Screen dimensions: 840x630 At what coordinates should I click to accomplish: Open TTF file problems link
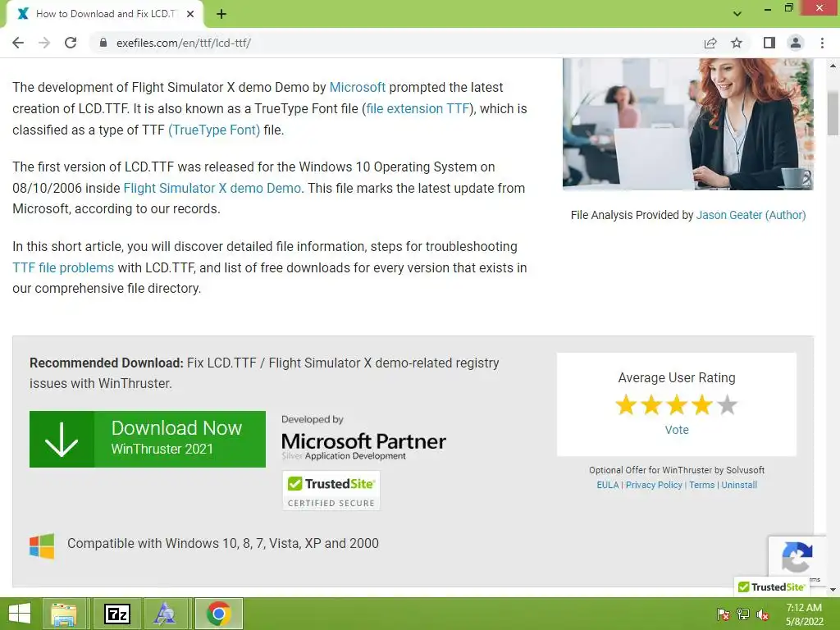tap(63, 267)
